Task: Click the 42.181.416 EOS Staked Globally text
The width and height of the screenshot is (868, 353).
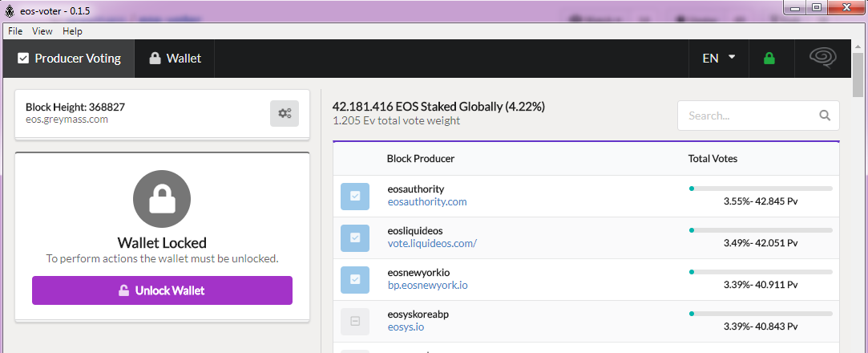Action: click(x=438, y=107)
